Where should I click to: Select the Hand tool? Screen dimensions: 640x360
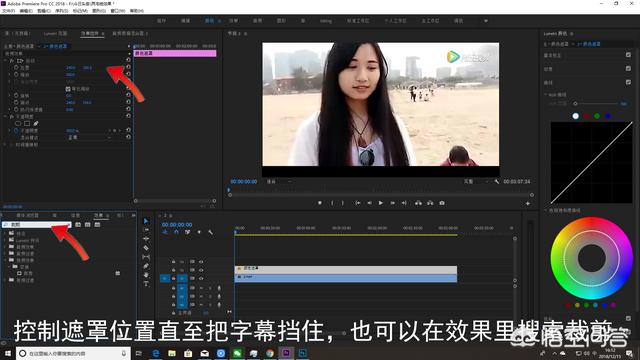pyautogui.click(x=146, y=275)
